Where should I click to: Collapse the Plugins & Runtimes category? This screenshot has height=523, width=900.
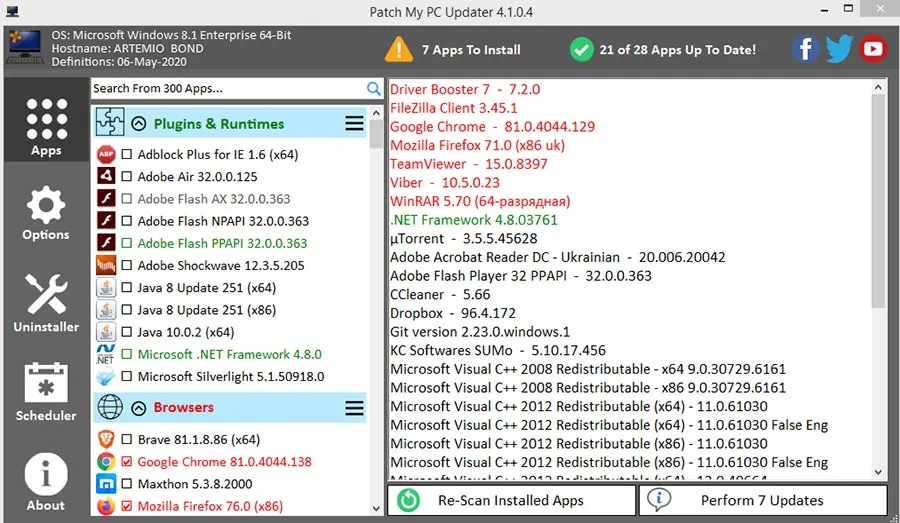click(x=138, y=123)
